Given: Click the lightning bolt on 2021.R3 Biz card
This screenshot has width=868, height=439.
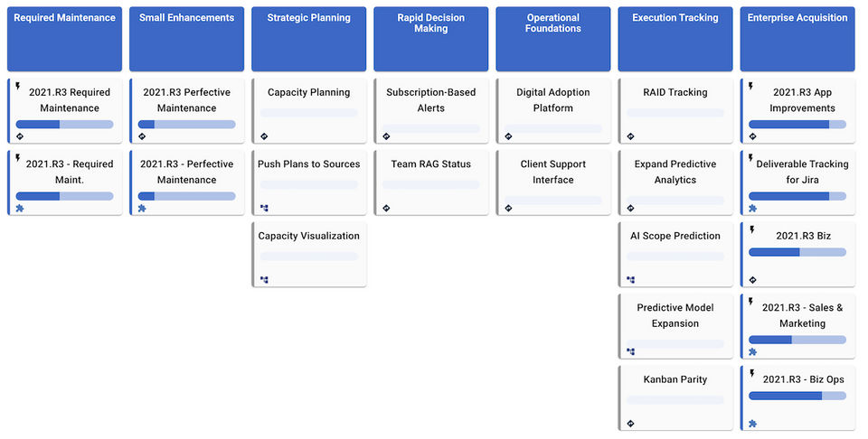Looking at the screenshot, I should (750, 229).
